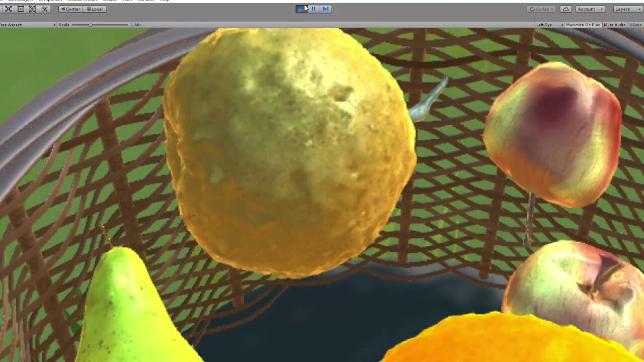644x362 pixels.
Task: Select the transform gizmo tool
Action: pos(33,9)
